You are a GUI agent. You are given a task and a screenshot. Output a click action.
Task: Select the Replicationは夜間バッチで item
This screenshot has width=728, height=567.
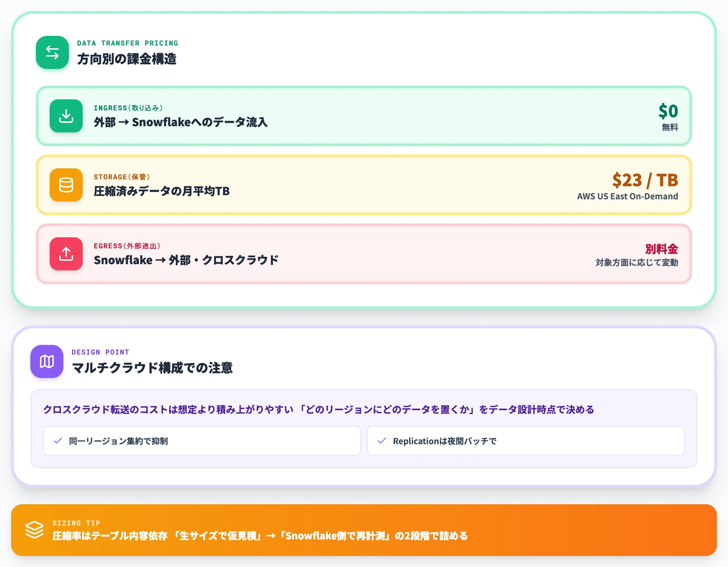point(526,441)
